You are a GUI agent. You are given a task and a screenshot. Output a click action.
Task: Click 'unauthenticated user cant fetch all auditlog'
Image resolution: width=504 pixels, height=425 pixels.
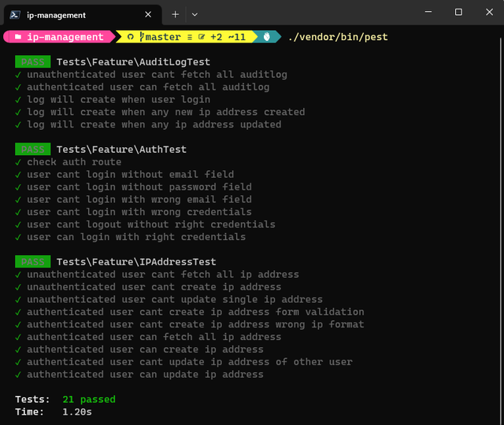[157, 75]
